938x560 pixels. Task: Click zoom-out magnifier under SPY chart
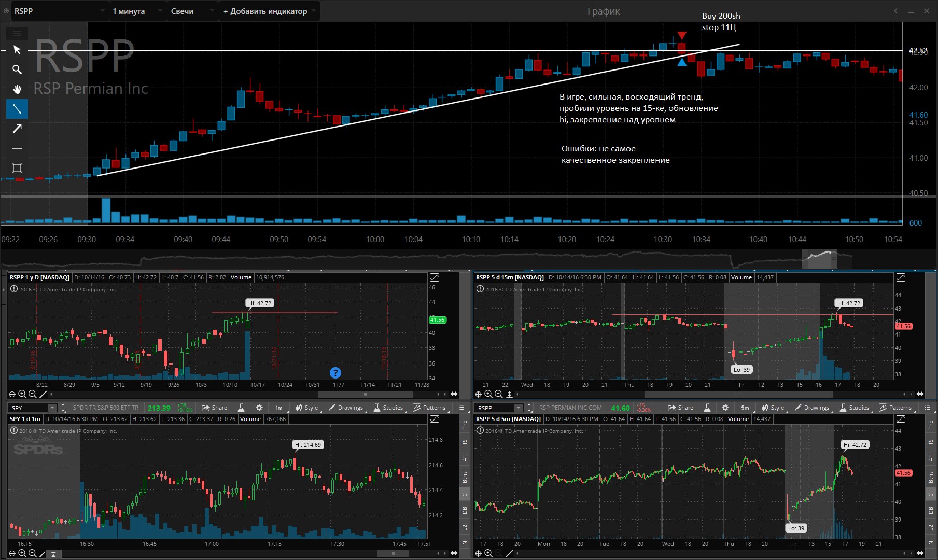tap(32, 553)
